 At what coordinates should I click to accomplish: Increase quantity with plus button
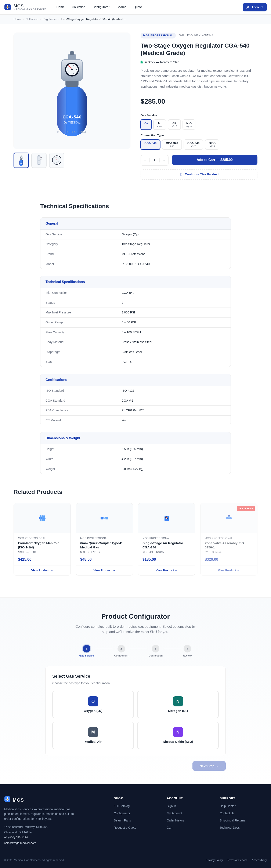coord(164,160)
